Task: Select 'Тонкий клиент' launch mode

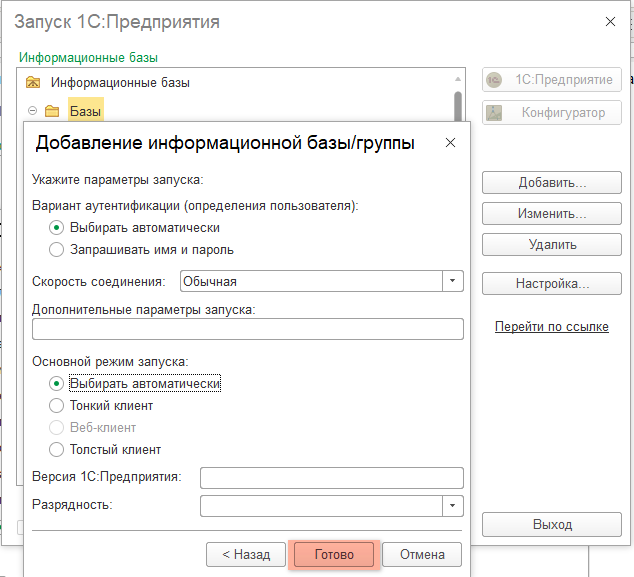Action: pyautogui.click(x=56, y=405)
